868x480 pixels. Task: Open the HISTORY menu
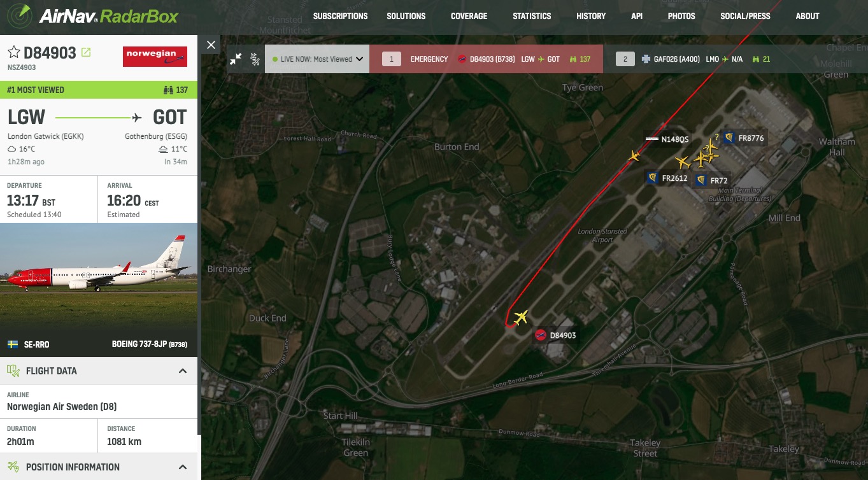pyautogui.click(x=591, y=16)
